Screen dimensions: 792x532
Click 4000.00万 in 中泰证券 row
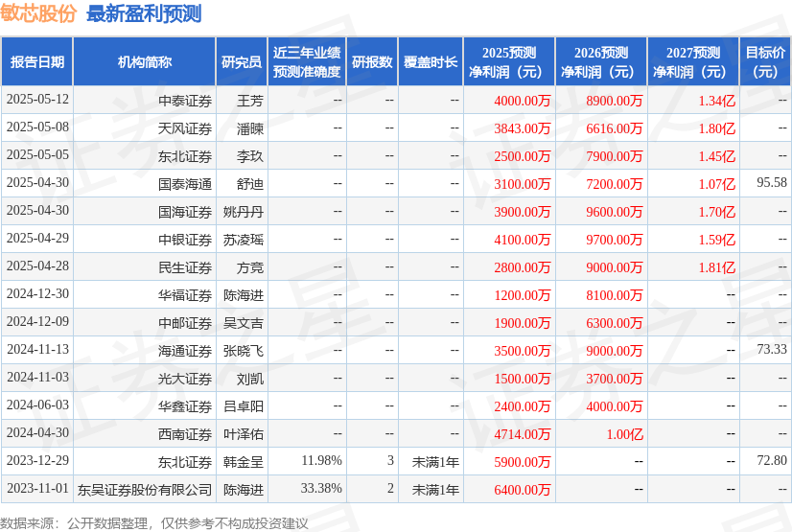pos(523,101)
